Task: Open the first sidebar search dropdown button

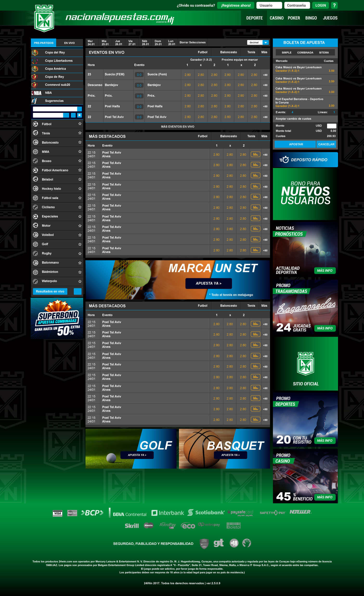Action: coord(80,109)
